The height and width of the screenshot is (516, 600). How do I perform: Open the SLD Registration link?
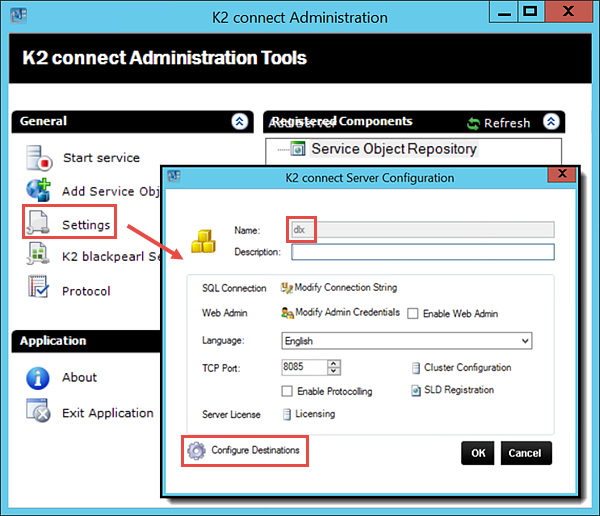pyautogui.click(x=459, y=390)
